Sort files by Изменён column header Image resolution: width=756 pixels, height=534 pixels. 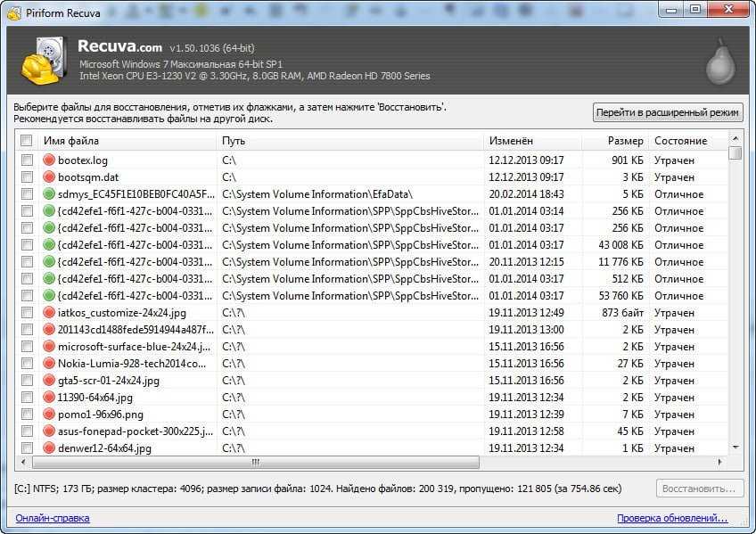[x=532, y=141]
